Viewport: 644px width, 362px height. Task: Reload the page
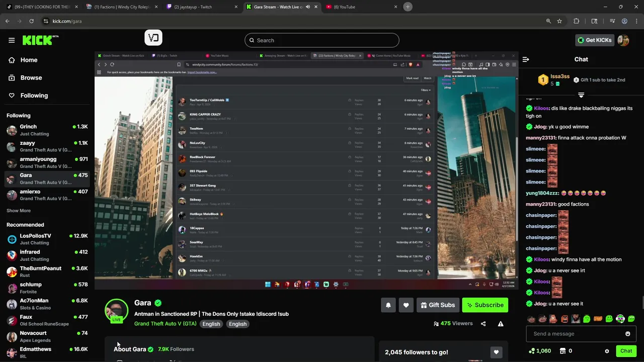[31, 21]
